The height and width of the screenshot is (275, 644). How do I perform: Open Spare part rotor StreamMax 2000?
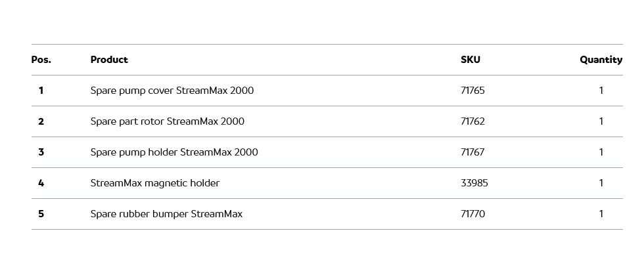click(x=167, y=121)
